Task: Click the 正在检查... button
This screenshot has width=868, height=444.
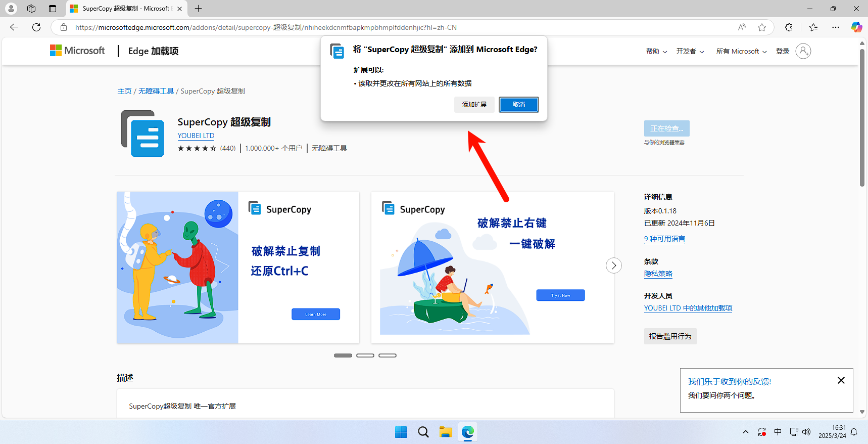Action: pyautogui.click(x=667, y=128)
